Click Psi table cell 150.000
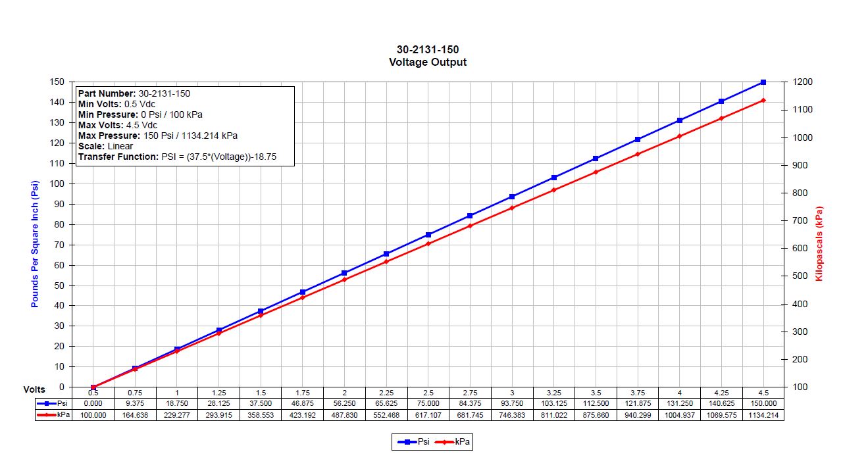This screenshot has width=868, height=469. [x=763, y=403]
